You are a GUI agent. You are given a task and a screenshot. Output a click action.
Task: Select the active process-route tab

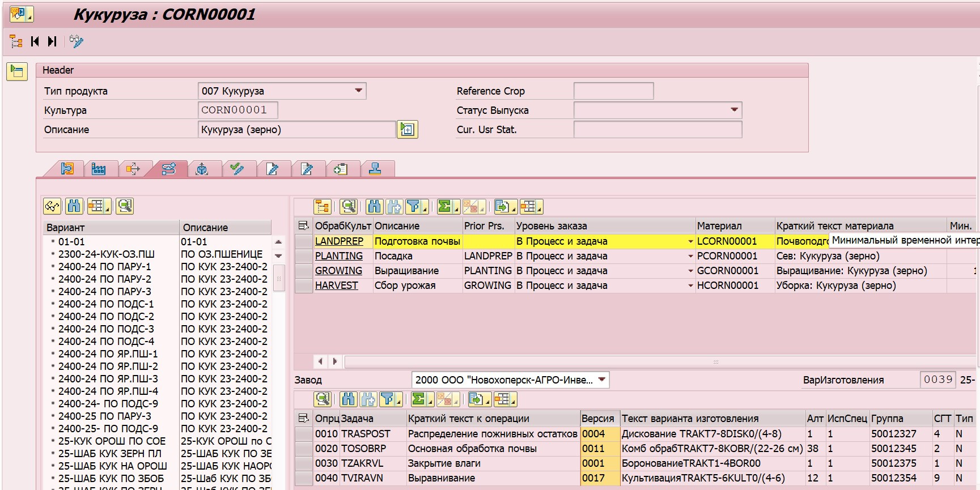tap(168, 169)
